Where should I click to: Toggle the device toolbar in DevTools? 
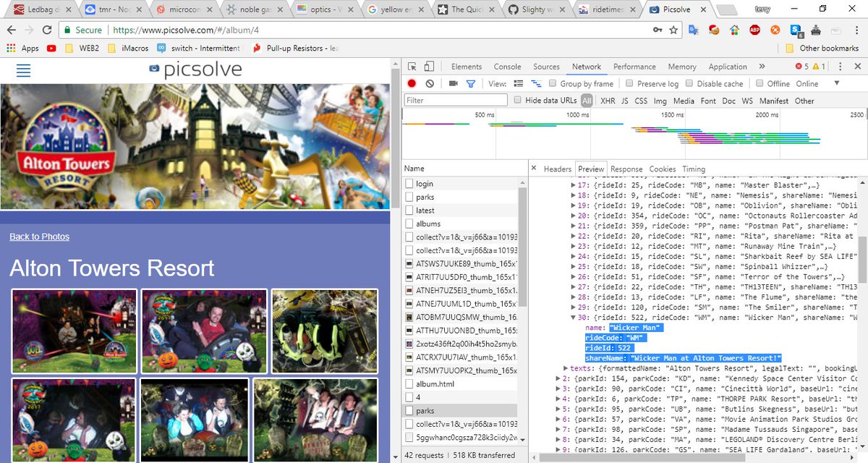click(430, 67)
